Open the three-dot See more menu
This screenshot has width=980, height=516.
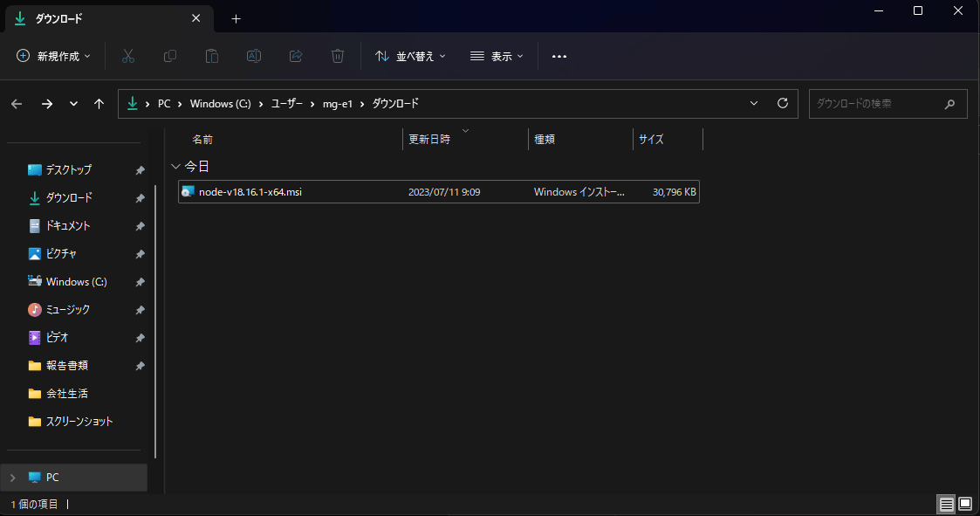[559, 56]
